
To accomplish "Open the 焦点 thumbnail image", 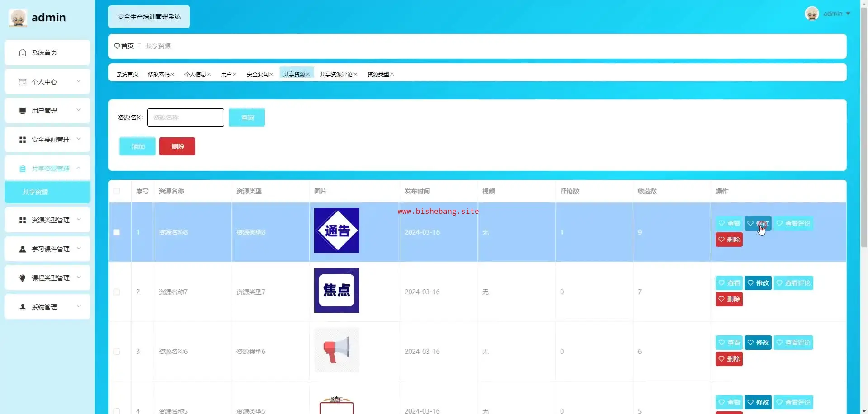I will point(337,290).
